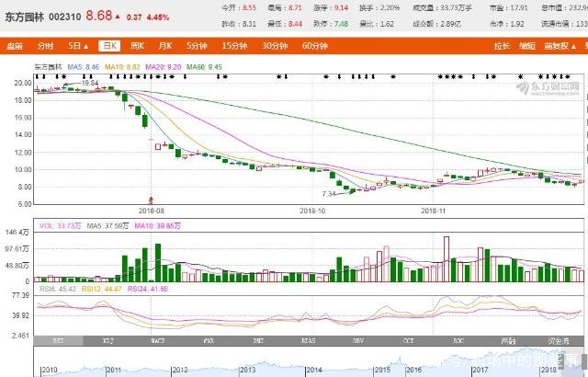The height and width of the screenshot is (377, 588).
Task: Switch to 月K monthly chart
Action: point(165,46)
